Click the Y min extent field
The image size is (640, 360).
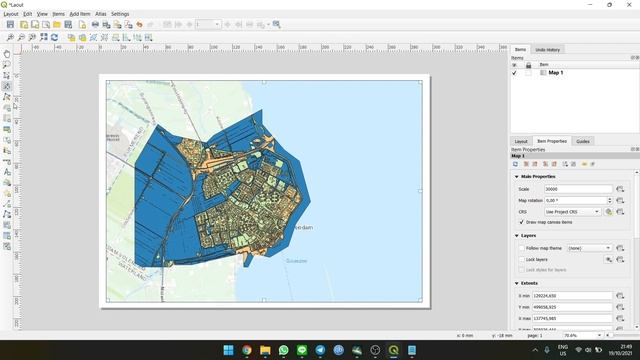point(572,307)
